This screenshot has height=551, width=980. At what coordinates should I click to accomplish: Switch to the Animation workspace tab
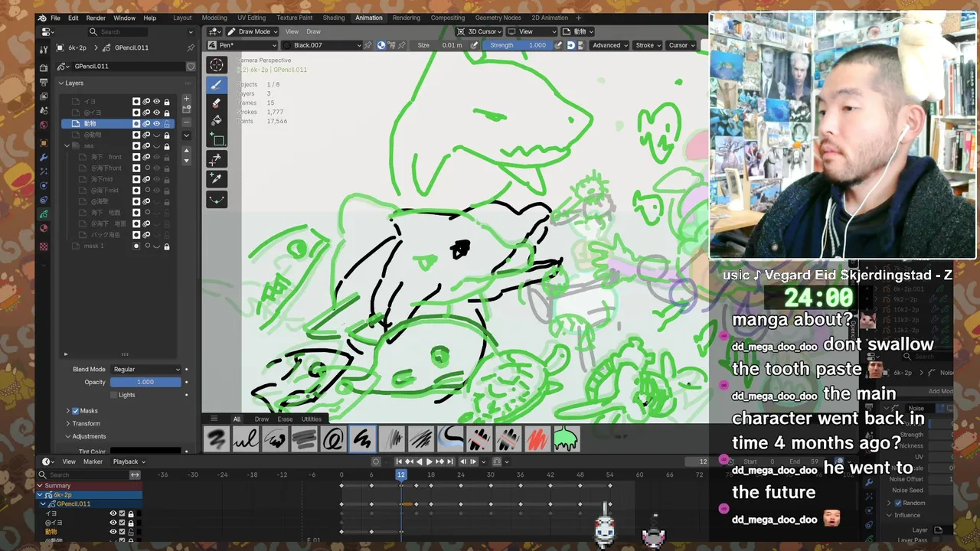369,18
